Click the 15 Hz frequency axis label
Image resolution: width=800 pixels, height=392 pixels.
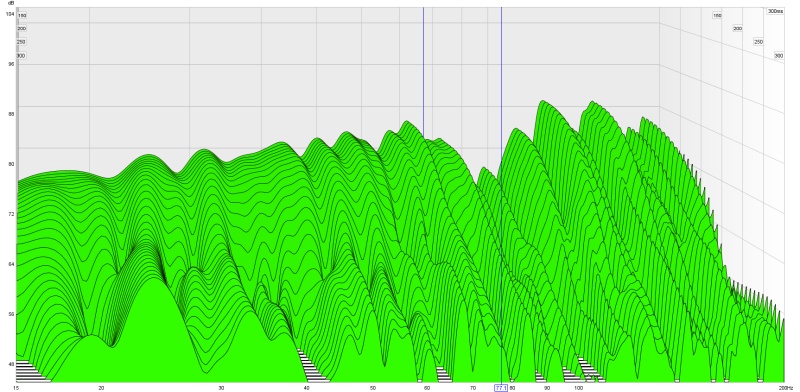pos(17,388)
